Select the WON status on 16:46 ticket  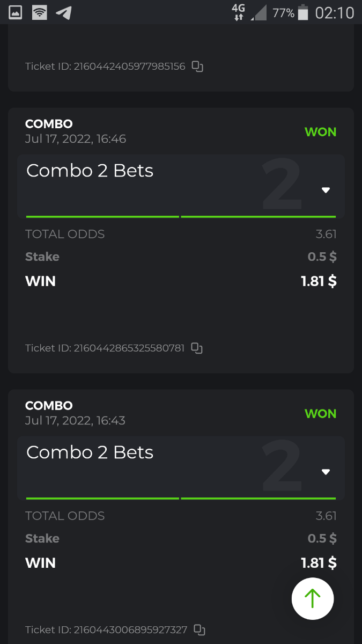coord(321,131)
